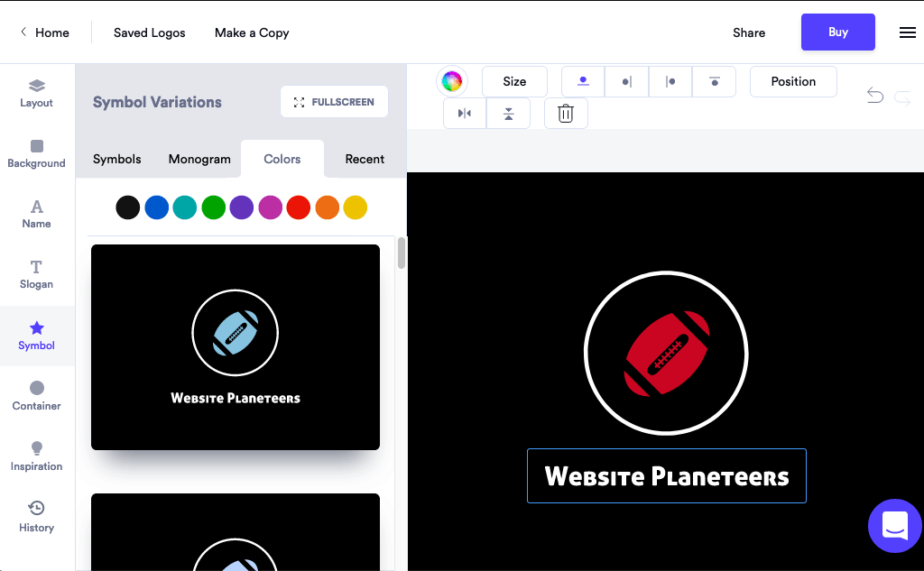This screenshot has width=924, height=571.
Task: Pick the green color swatch
Action: coord(213,207)
